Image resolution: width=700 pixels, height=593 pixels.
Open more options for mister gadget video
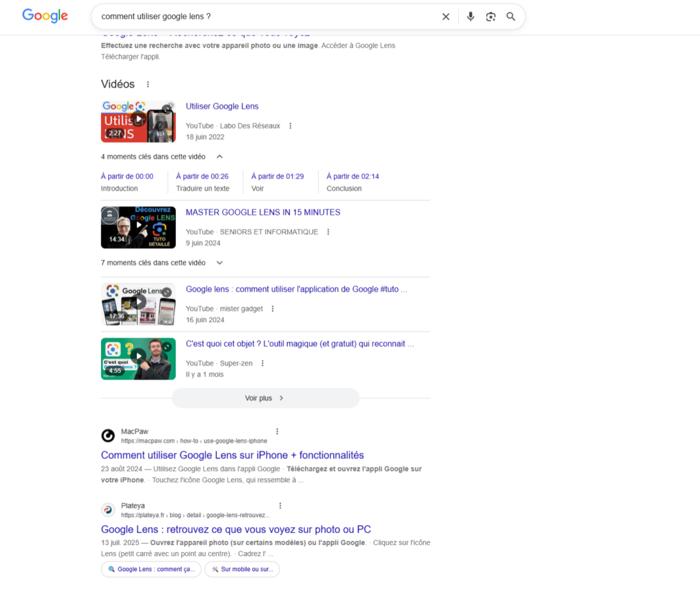tap(273, 308)
